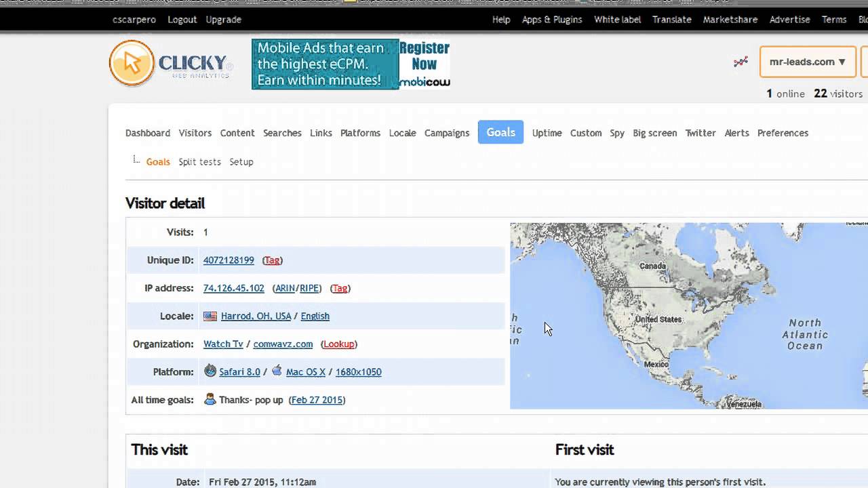Click the mobicow Register Now ad banner
Viewport: 868px width, 488px height.
351,64
